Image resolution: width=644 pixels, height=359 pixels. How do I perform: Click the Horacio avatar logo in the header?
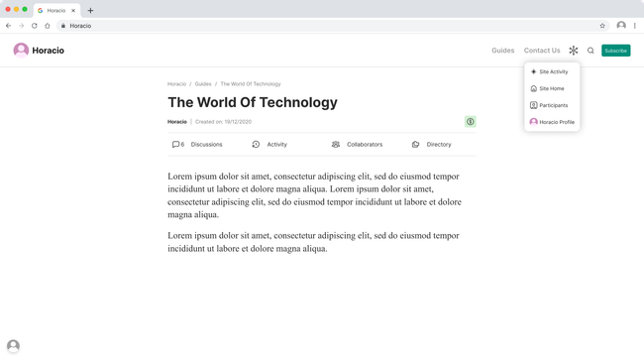click(21, 51)
